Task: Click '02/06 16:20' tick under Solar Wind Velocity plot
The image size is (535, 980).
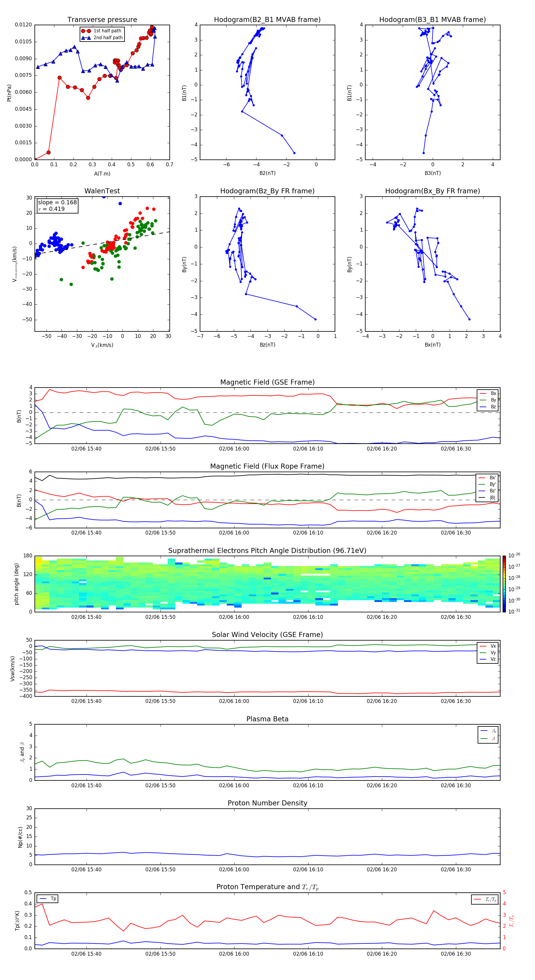Action: tap(382, 701)
